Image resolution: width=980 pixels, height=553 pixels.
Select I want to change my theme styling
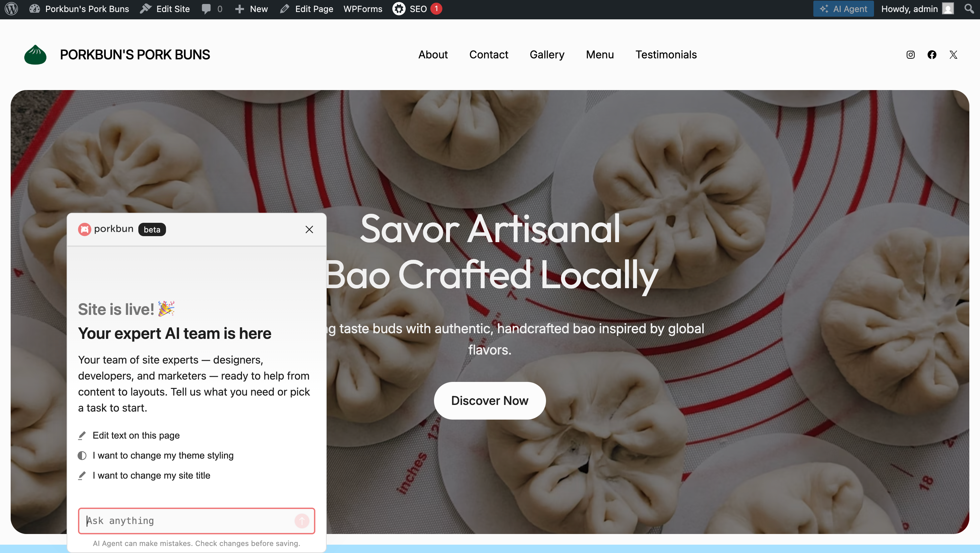tap(156, 456)
